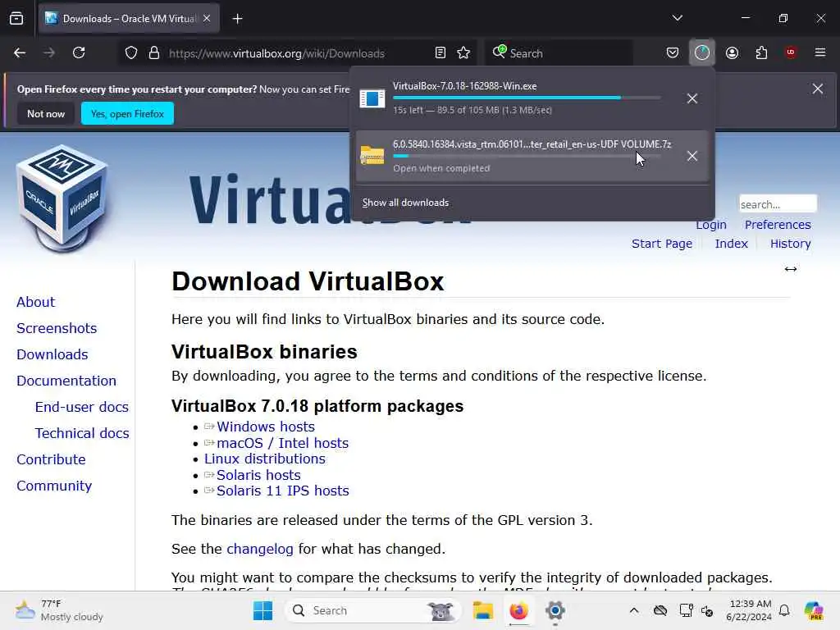Click the site search field

[778, 204]
